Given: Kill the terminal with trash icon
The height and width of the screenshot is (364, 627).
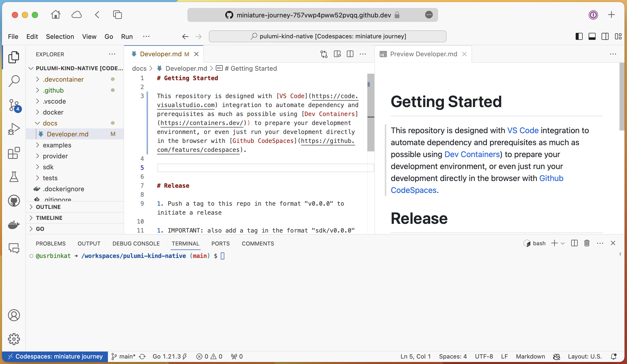Looking at the screenshot, I should (x=587, y=243).
